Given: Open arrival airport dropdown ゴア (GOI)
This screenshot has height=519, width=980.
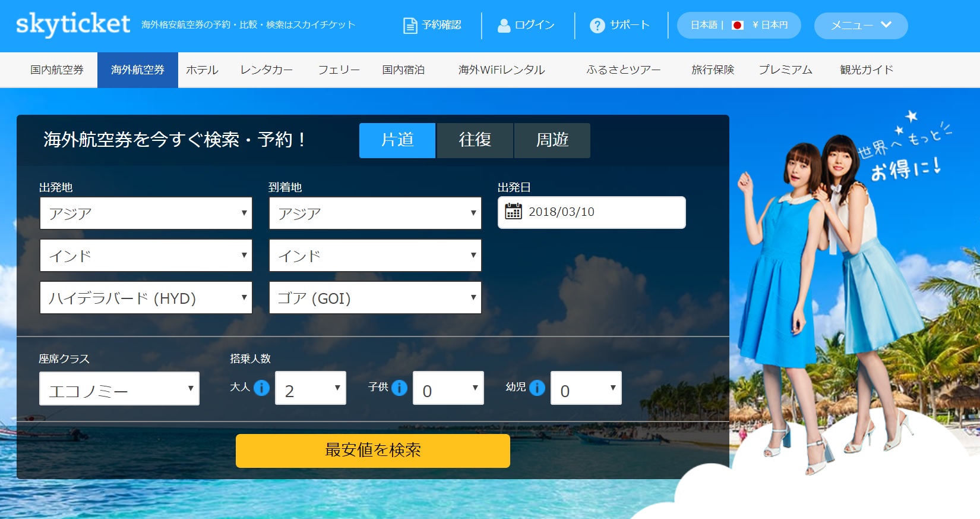Looking at the screenshot, I should [x=375, y=297].
